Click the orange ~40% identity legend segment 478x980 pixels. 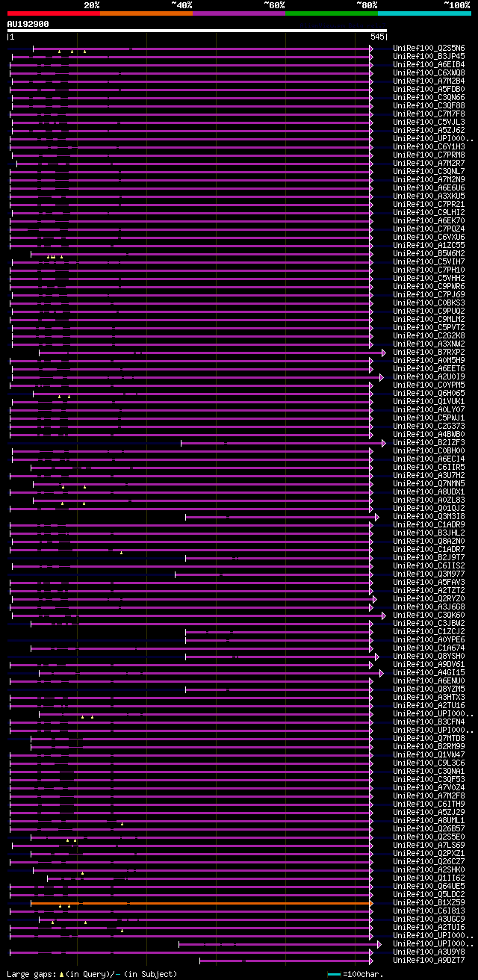click(146, 13)
